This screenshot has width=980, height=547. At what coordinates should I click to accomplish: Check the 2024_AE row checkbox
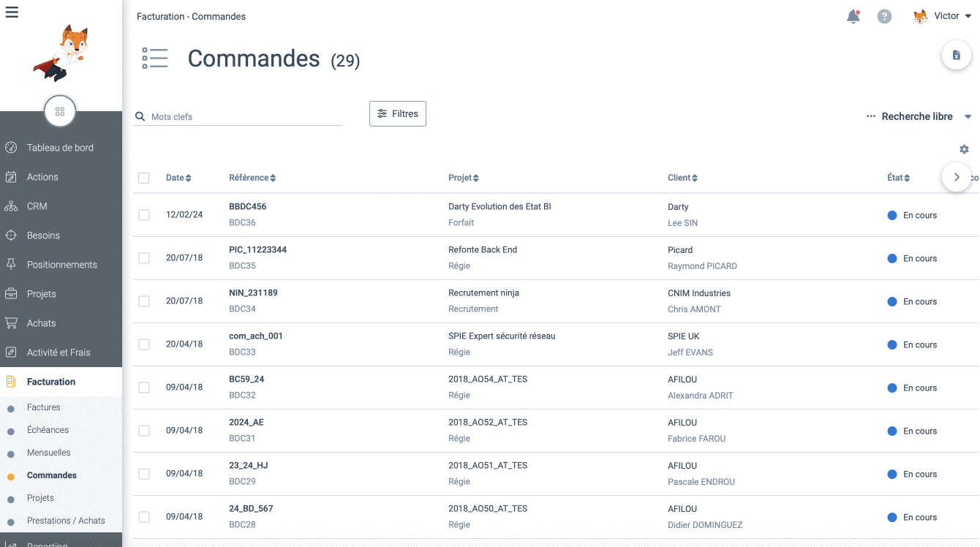(x=144, y=431)
